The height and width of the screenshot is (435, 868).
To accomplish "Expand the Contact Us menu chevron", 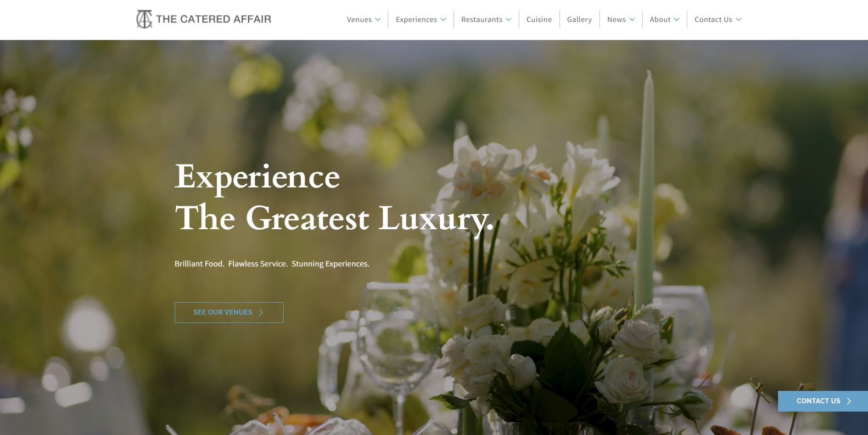I will [739, 19].
